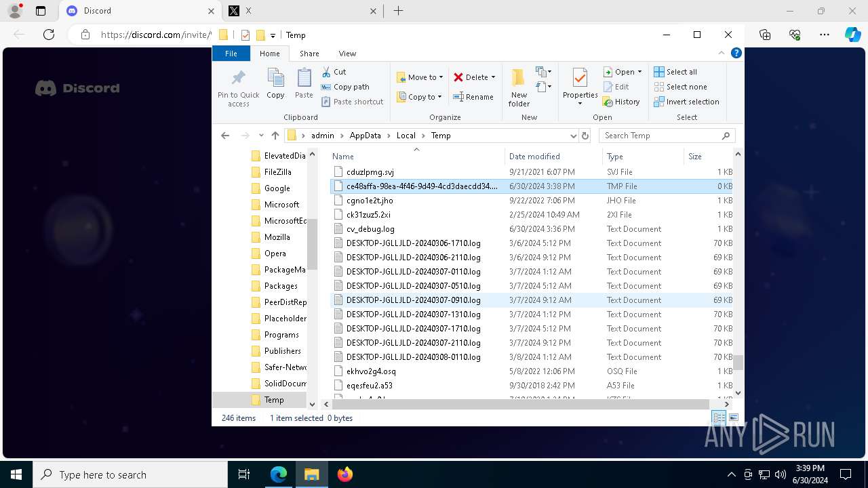Select file ekhvo2g4.osq
This screenshot has height=488, width=868.
532,371
